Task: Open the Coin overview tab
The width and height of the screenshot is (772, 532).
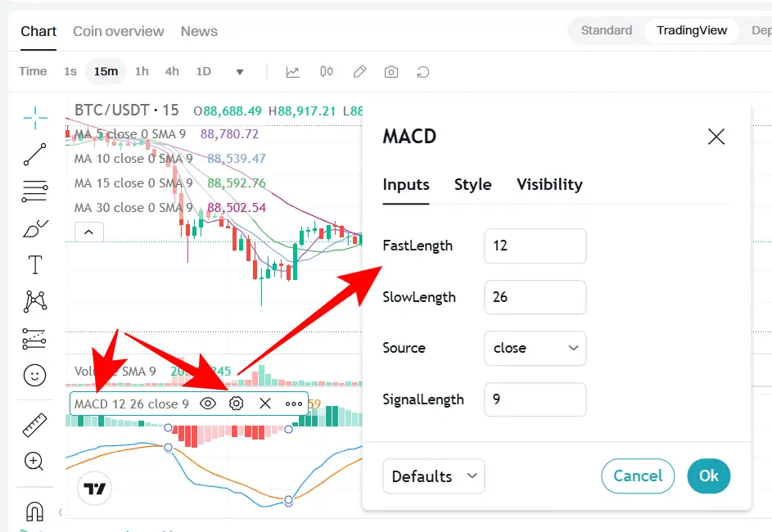Action: (119, 31)
